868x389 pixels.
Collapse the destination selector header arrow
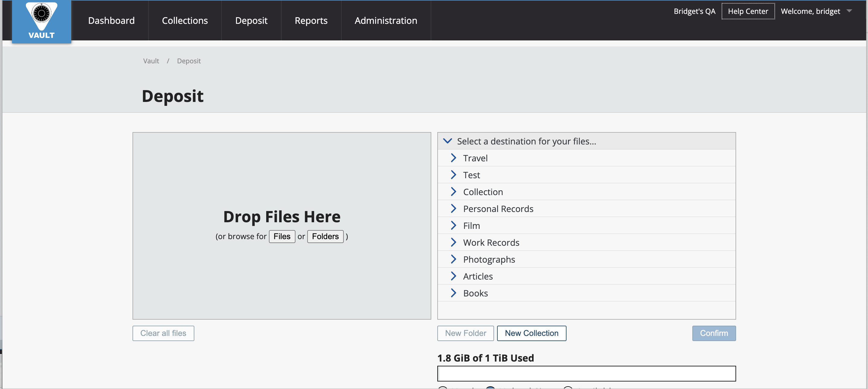pyautogui.click(x=447, y=141)
